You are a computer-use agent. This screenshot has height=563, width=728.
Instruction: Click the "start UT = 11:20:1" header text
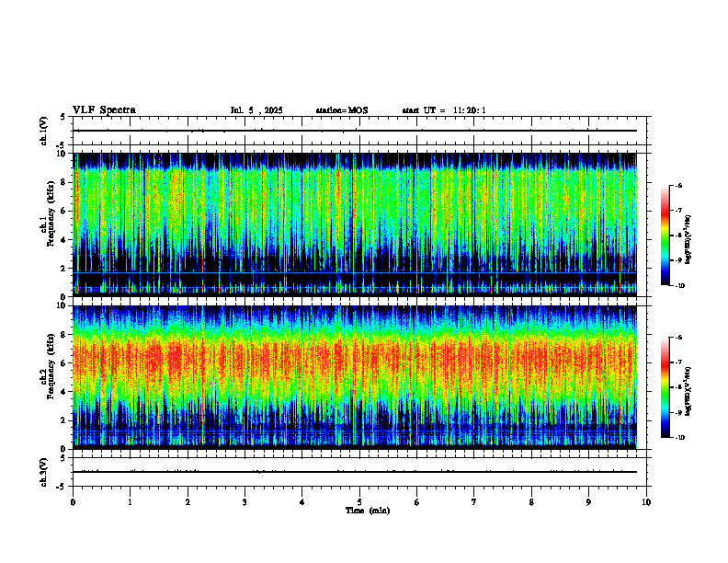444,110
